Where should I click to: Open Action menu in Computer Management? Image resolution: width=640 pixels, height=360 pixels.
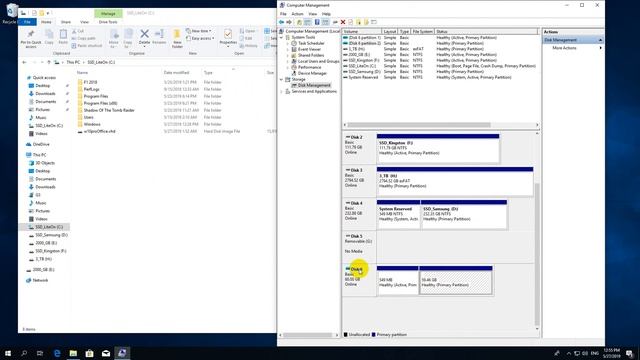[x=297, y=14]
